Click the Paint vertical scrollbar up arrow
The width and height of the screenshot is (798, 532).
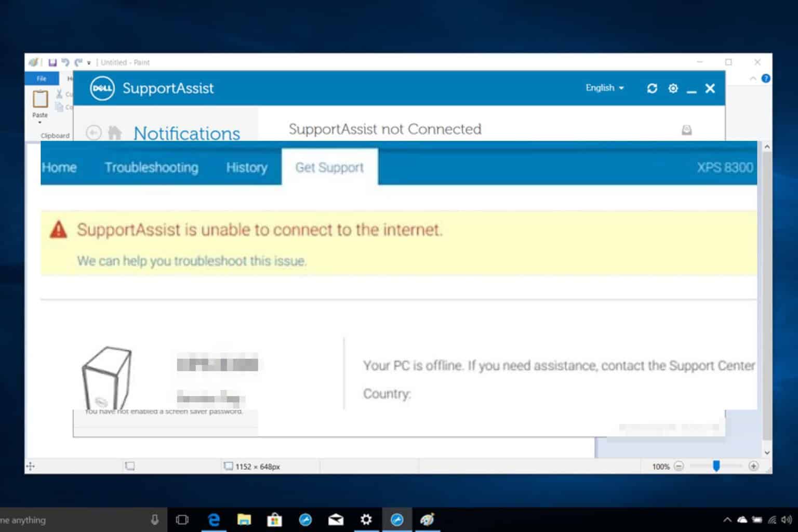767,147
